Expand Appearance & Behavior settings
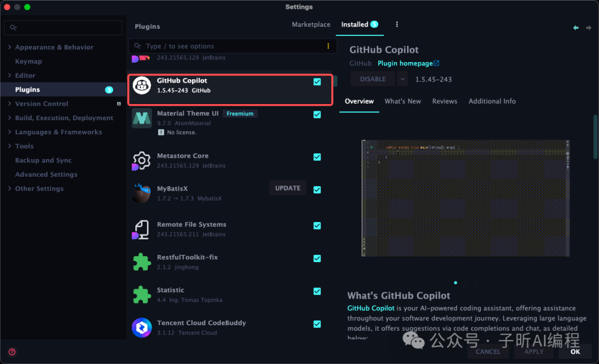The image size is (599, 364). pos(9,47)
